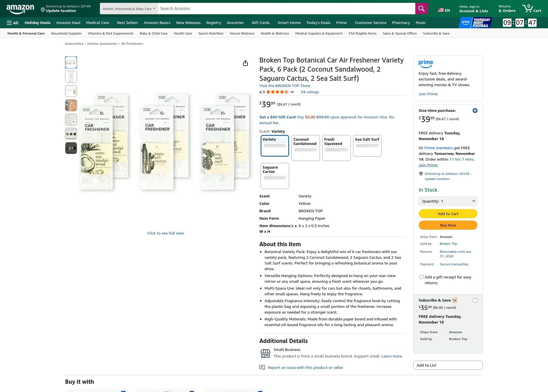This screenshot has width=548, height=392.
Task: Choose the Fresh Squeezed scent
Action: click(337, 148)
